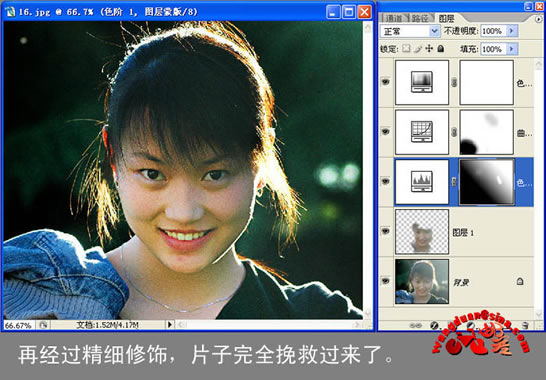Viewport: 546px width, 380px height.
Task: Switch to the 路径 tab
Action: coord(420,18)
